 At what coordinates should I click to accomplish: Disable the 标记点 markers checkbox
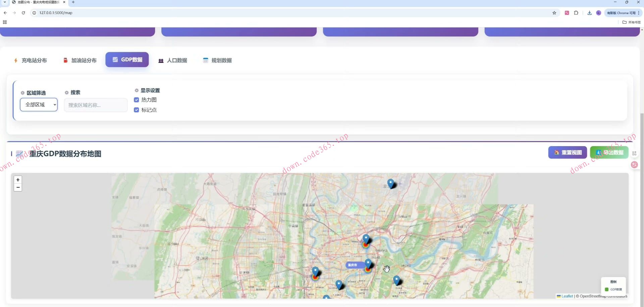(x=137, y=110)
